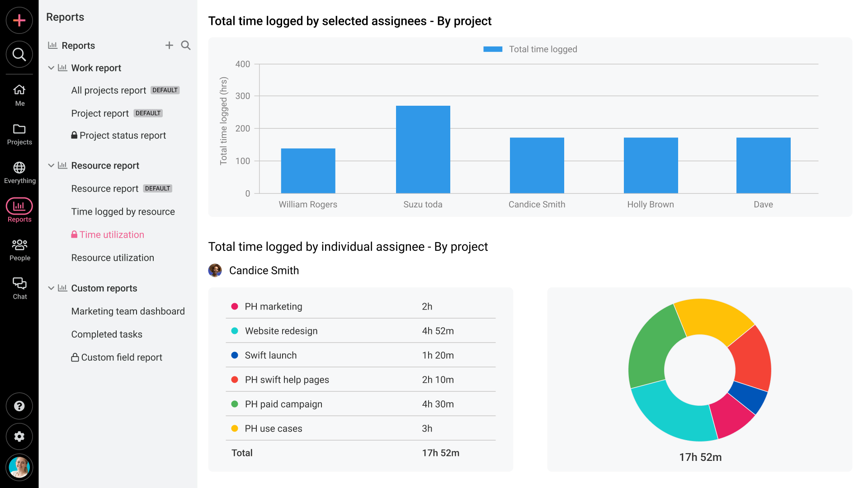Collapse the Custom reports section
Screen dimensions: 868x488
tap(51, 288)
